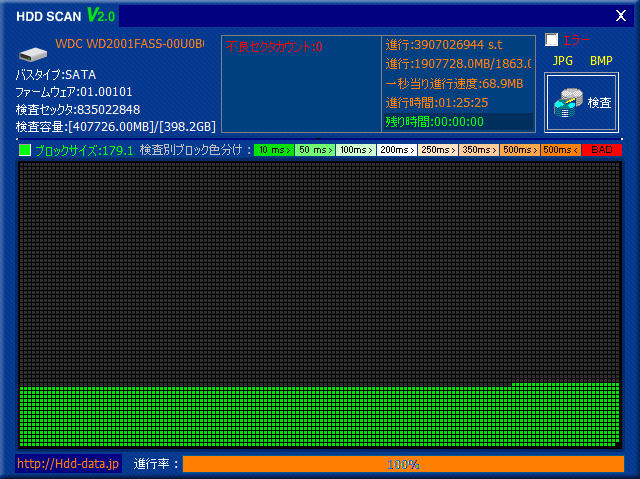Screen dimensions: 640x479
Task: Click the ファームウェア:01.00101 text
Action: coord(74,92)
